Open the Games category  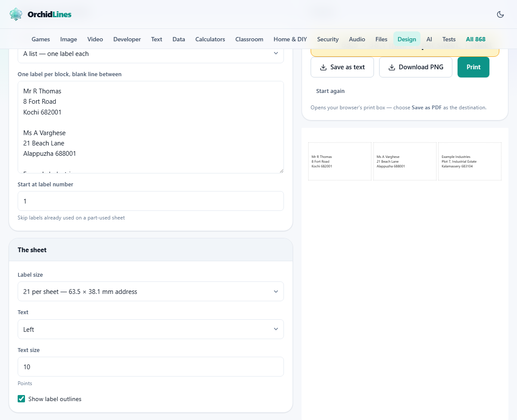pyautogui.click(x=41, y=39)
